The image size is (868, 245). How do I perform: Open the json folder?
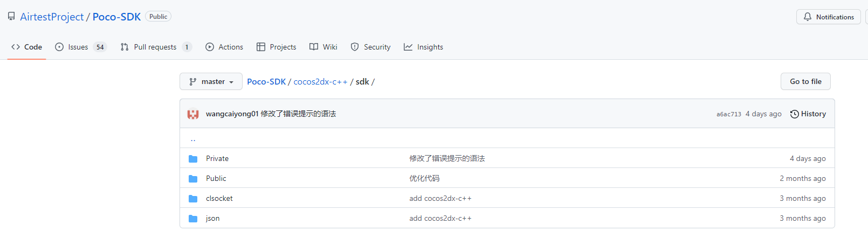pyautogui.click(x=213, y=218)
